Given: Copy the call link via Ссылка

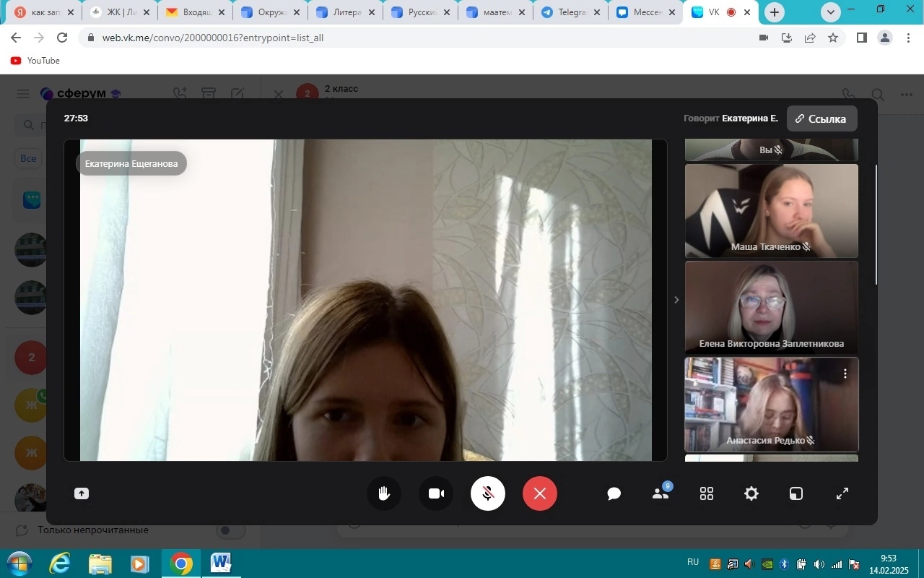Looking at the screenshot, I should pos(822,119).
